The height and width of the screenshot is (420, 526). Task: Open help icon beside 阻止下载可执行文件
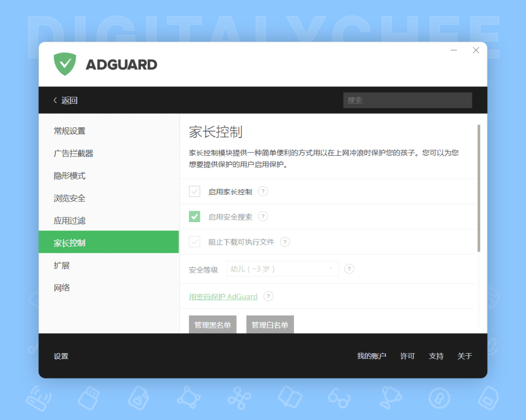285,242
